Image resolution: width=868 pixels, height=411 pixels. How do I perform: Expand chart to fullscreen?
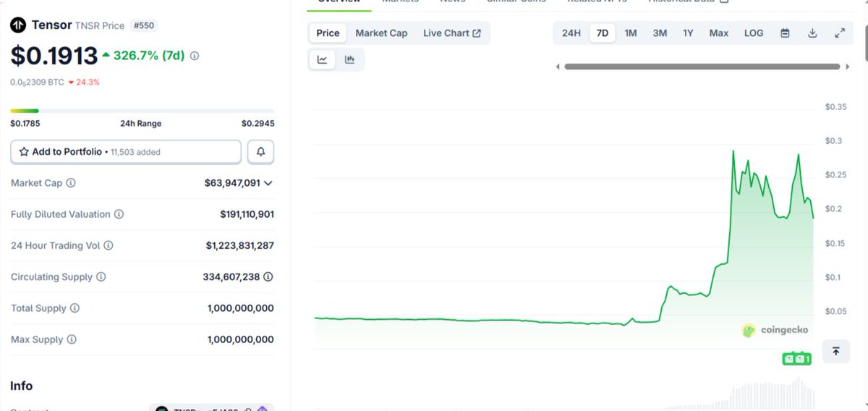click(840, 33)
